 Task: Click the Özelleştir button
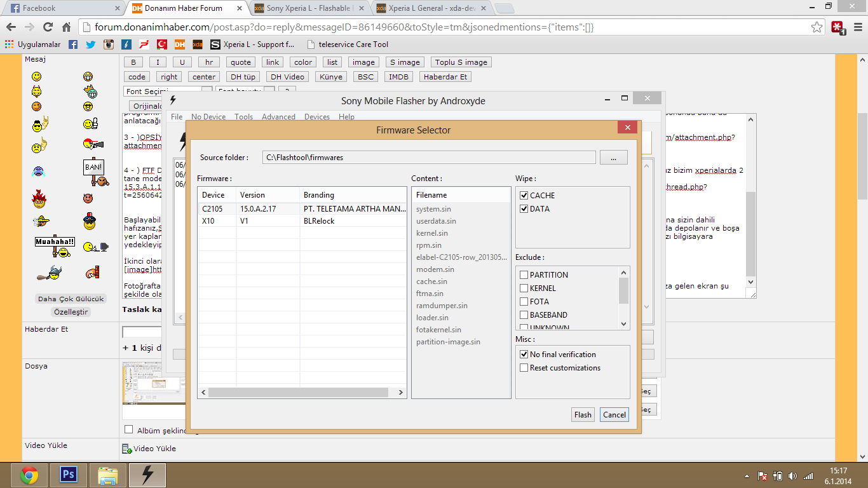click(x=71, y=312)
